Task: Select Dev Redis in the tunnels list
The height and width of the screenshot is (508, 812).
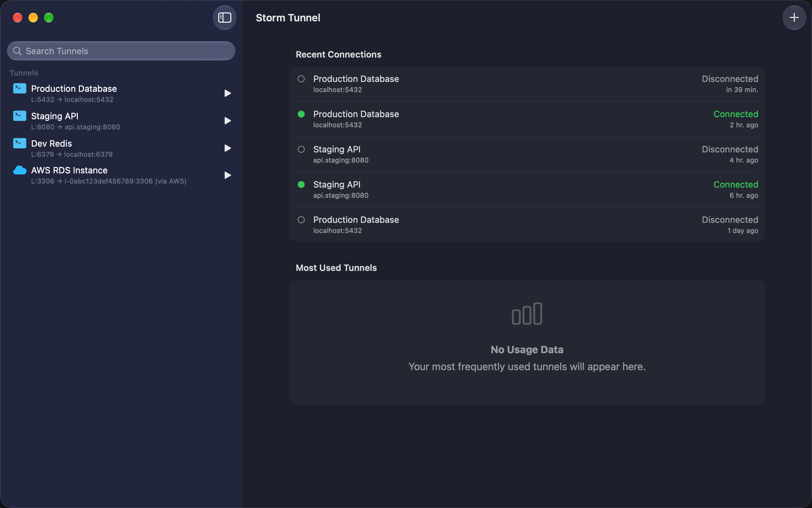Action: coord(121,148)
